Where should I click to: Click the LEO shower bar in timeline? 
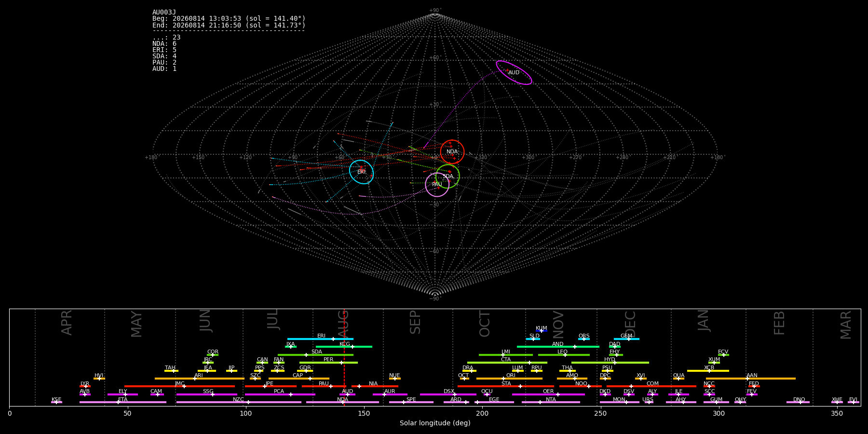pyautogui.click(x=564, y=355)
